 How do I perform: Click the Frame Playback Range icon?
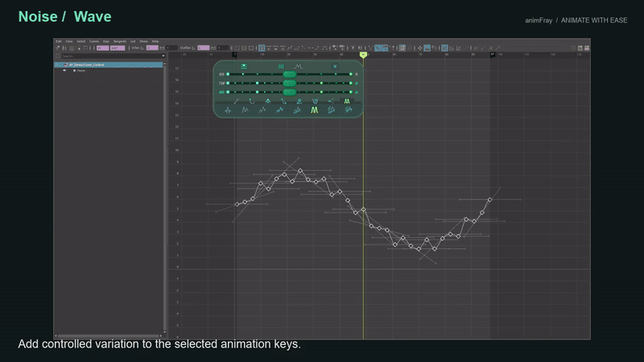(244, 48)
